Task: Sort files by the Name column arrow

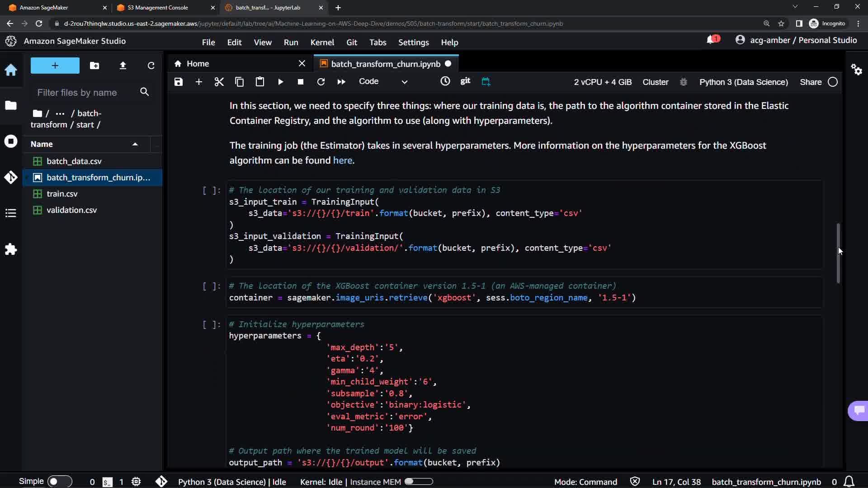Action: (135, 144)
